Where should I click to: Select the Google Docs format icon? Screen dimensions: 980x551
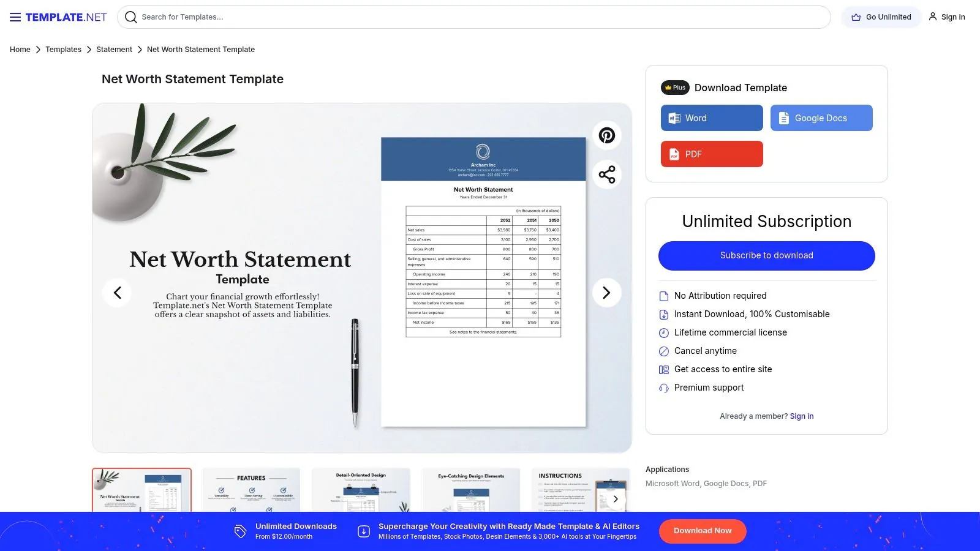[783, 118]
